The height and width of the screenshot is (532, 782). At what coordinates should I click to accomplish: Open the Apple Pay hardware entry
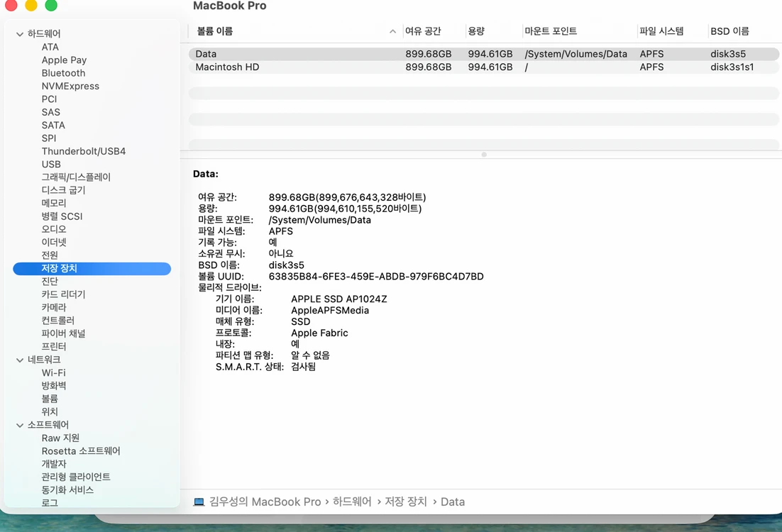click(x=65, y=60)
